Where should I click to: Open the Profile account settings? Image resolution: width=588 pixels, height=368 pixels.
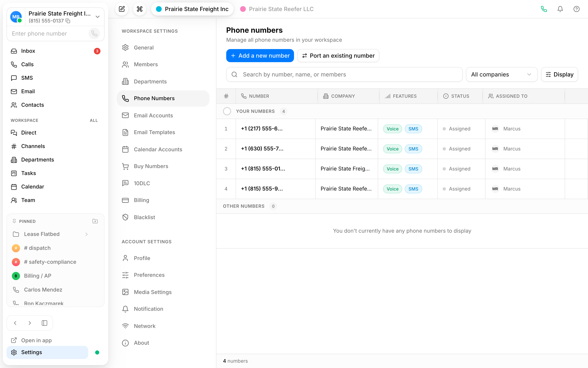pos(163,258)
